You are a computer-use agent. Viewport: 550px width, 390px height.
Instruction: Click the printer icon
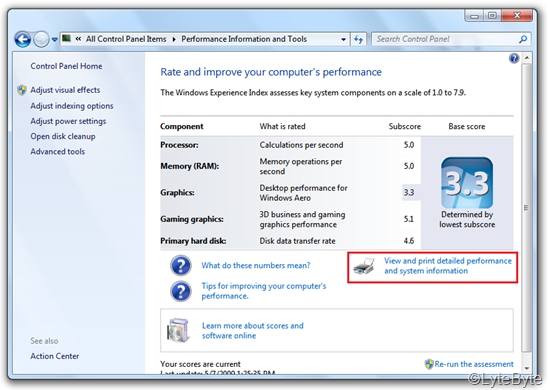(364, 266)
